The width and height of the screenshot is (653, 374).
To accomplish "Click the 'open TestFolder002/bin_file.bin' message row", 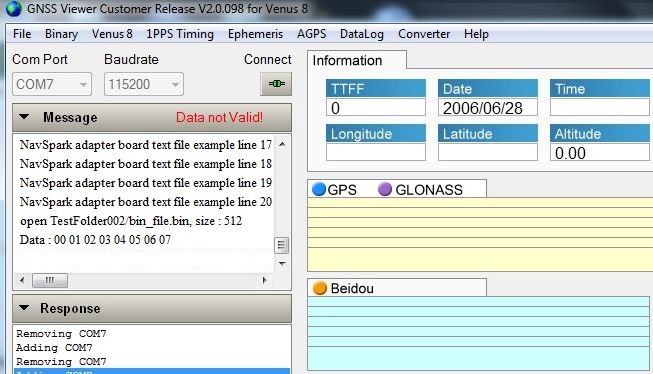I will 131,221.
